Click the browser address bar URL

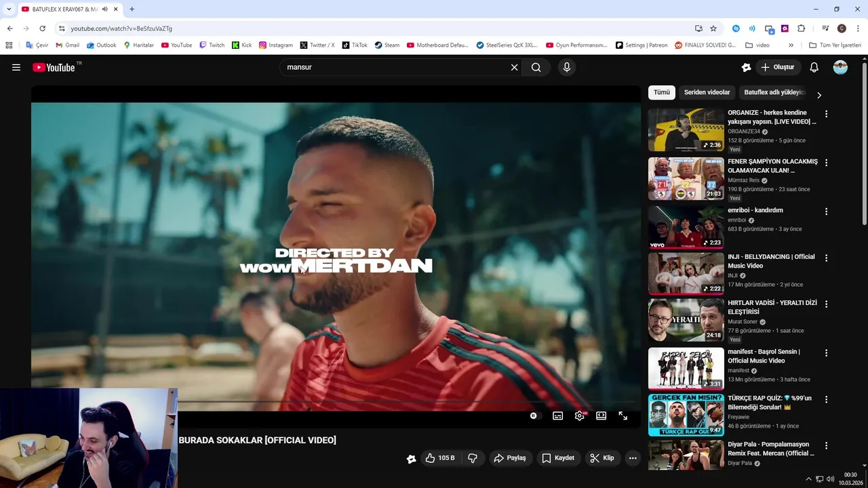pos(121,28)
